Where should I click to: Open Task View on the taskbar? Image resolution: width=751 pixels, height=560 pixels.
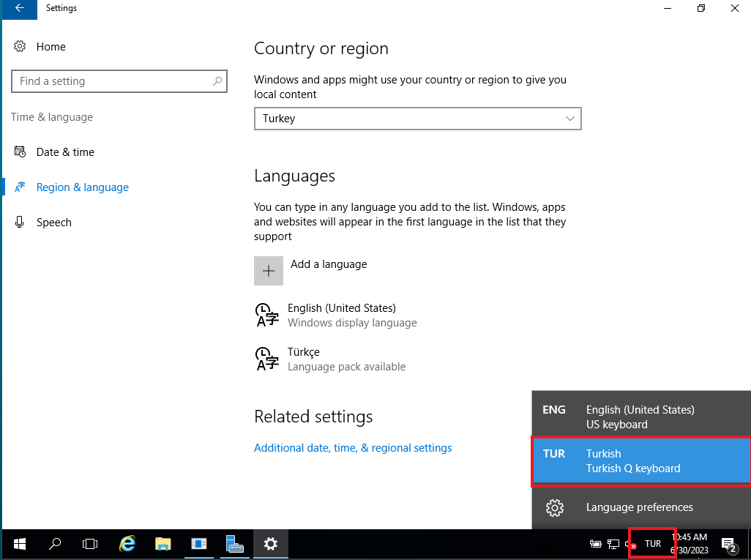(90, 544)
